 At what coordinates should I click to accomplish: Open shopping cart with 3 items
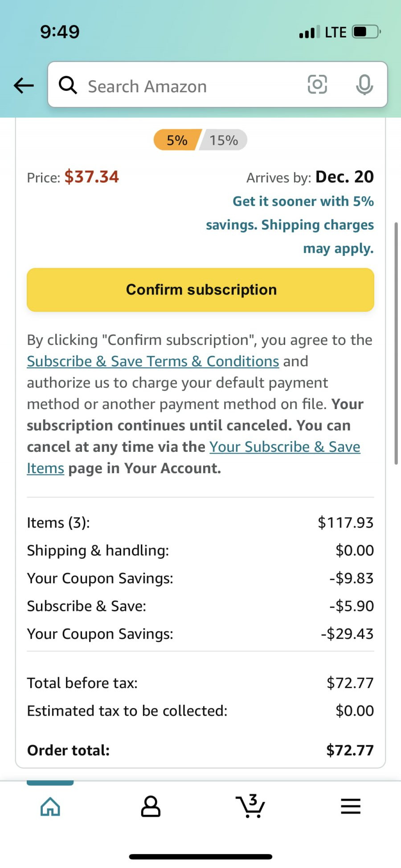(x=250, y=806)
